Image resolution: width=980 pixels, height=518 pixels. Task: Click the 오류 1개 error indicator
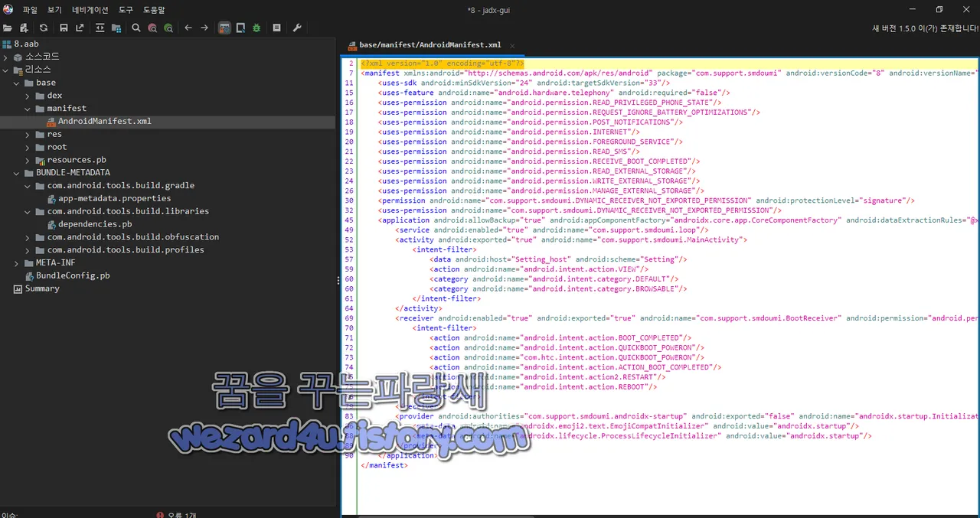point(175,514)
